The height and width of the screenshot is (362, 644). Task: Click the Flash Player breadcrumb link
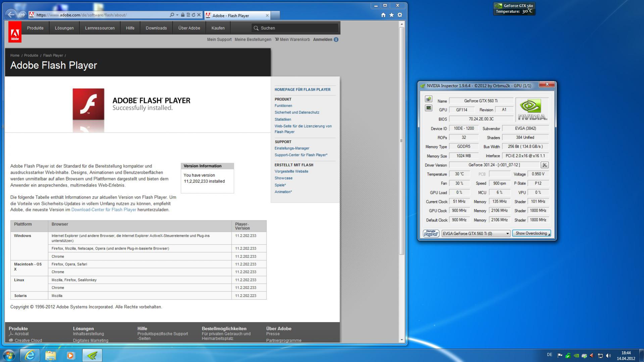click(x=53, y=55)
